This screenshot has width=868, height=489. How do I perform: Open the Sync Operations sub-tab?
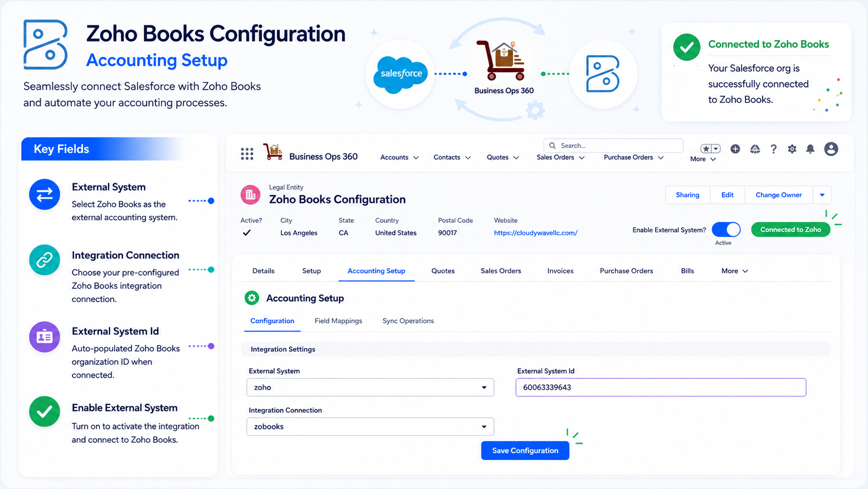point(408,321)
